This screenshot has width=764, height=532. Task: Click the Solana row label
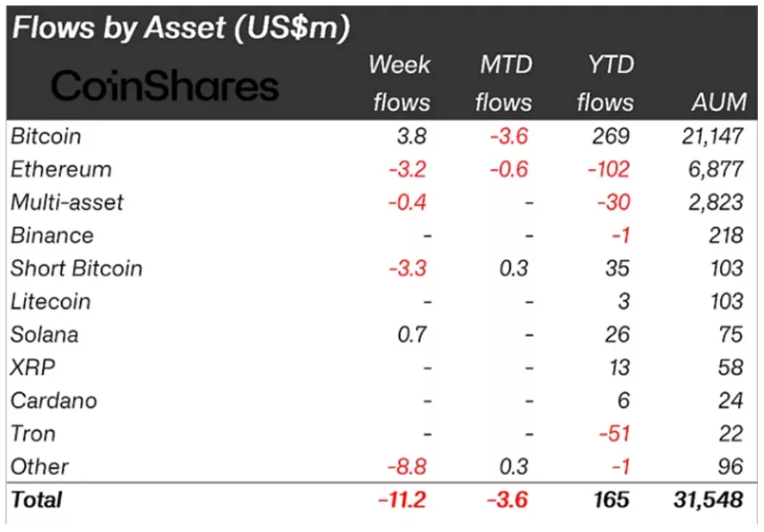tap(45, 334)
